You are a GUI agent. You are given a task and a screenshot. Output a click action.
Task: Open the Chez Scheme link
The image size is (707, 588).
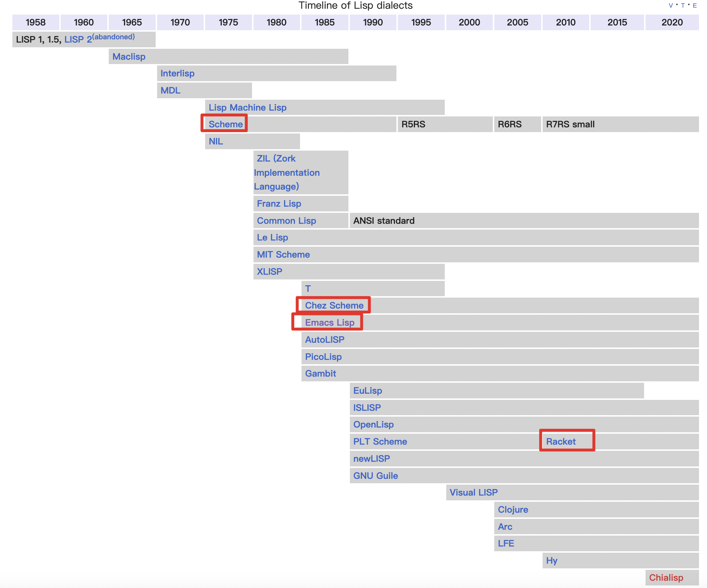point(334,305)
